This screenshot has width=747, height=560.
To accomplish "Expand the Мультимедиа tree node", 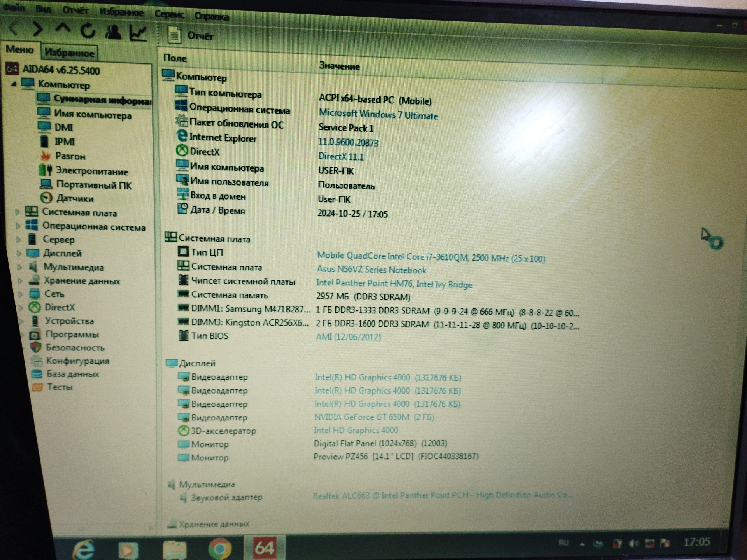I will 19,267.
